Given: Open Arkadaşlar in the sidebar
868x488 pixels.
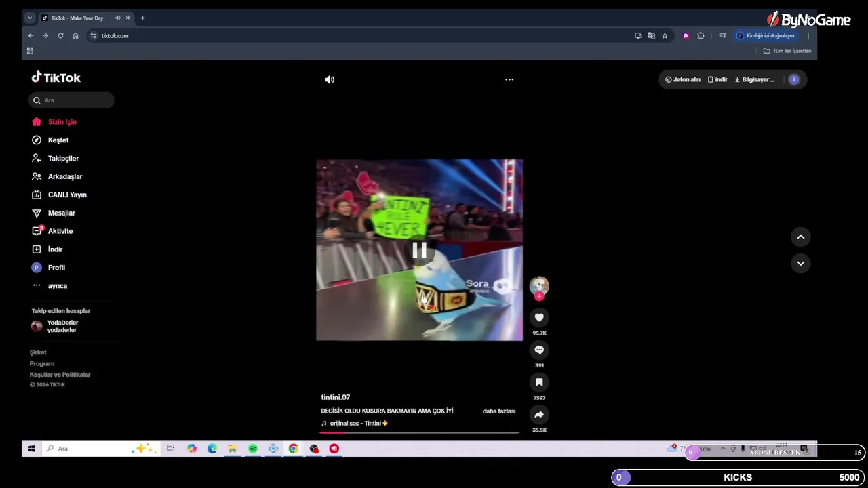Looking at the screenshot, I should point(57,177).
